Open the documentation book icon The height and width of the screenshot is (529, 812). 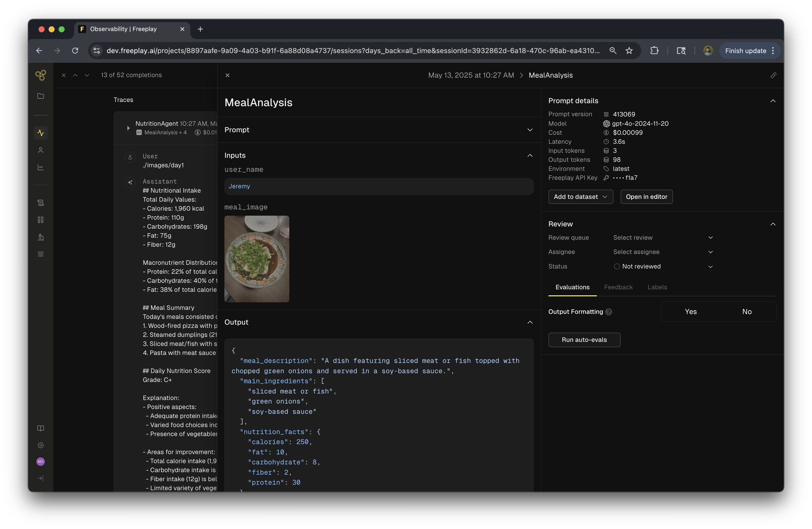point(41,428)
